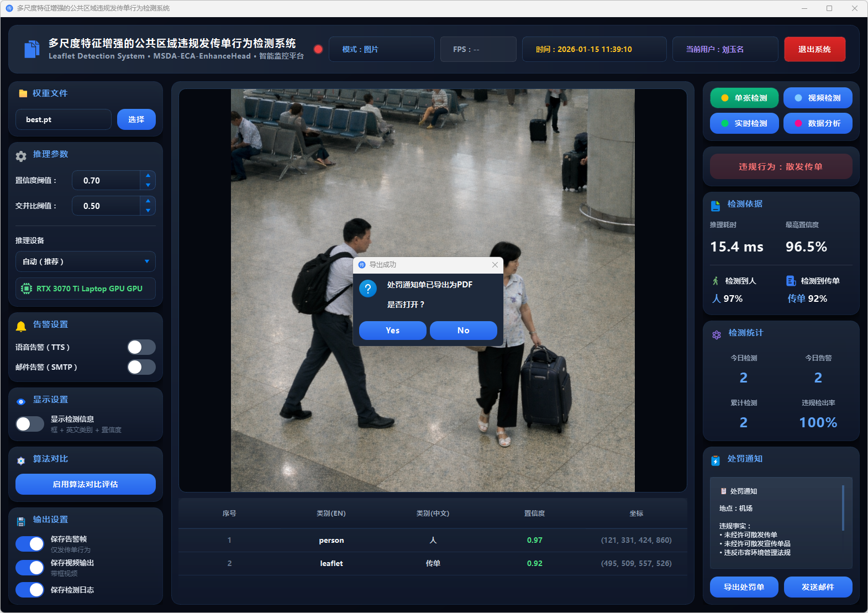Click the 检测依据 document icon
This screenshot has height=613, width=868.
coord(716,206)
